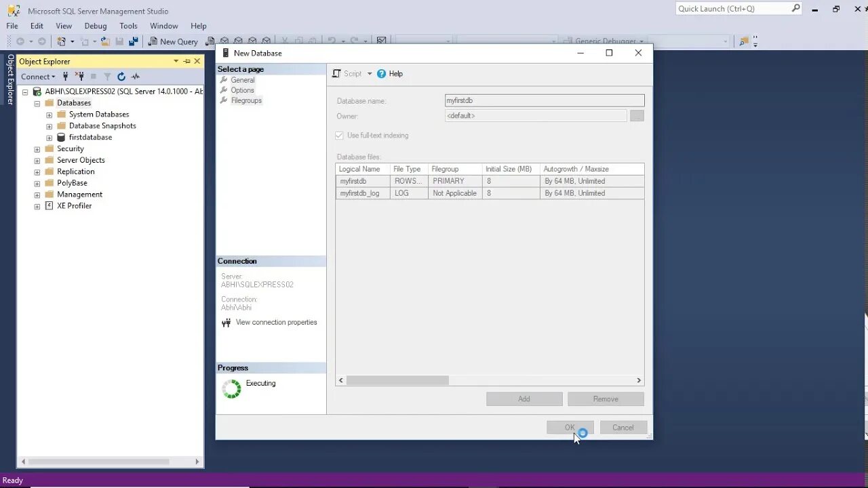
Task: Click the Database name input field
Action: point(545,100)
